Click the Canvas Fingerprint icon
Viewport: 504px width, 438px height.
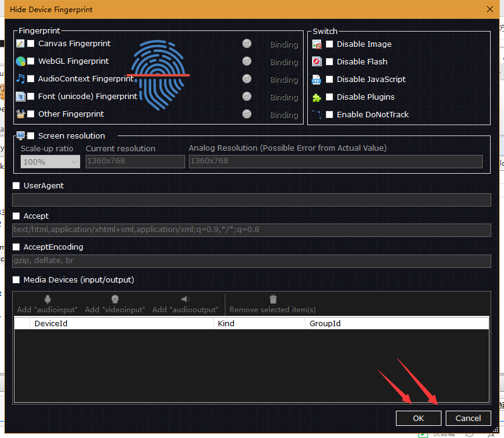(20, 44)
